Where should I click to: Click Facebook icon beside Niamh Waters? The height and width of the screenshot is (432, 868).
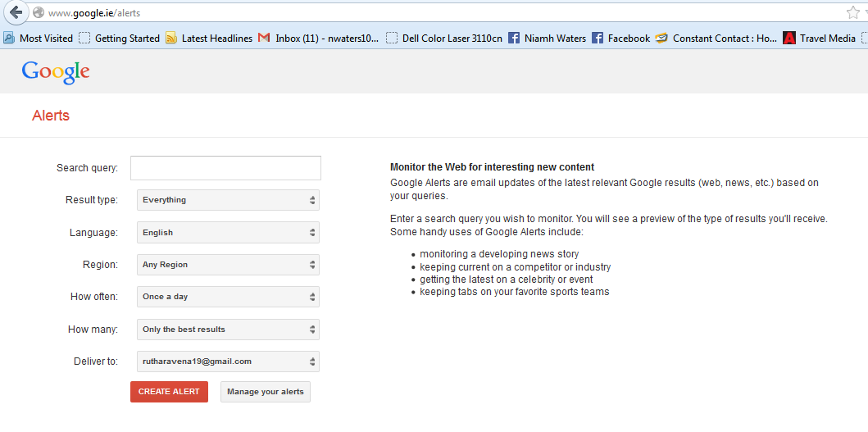[x=514, y=39]
